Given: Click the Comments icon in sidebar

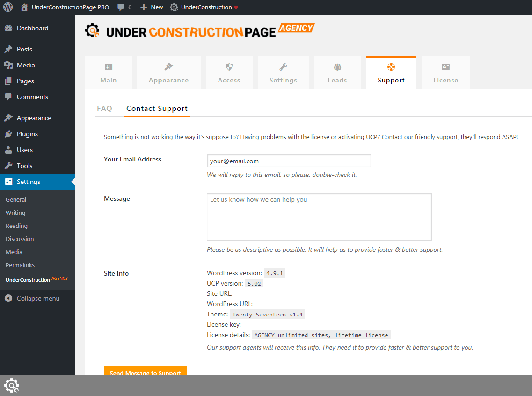Looking at the screenshot, I should 8,97.
